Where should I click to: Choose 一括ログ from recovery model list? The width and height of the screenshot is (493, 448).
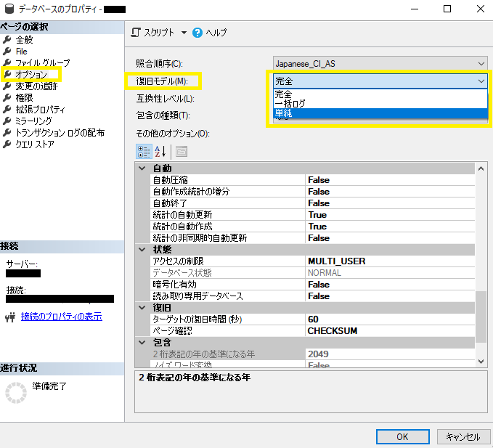pyautogui.click(x=380, y=104)
